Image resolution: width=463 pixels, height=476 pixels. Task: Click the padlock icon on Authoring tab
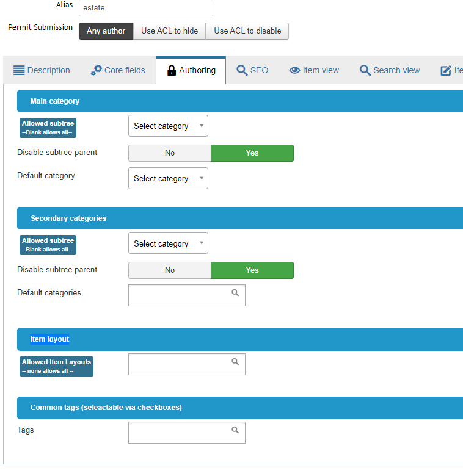coord(172,70)
